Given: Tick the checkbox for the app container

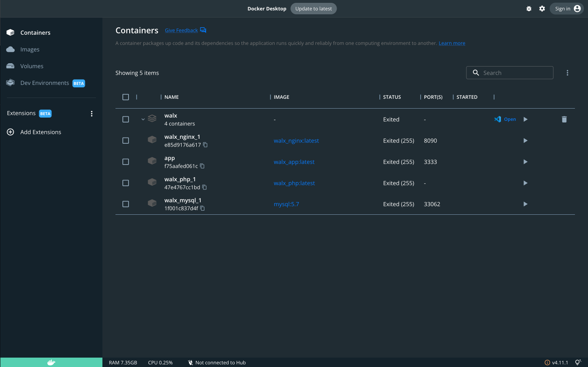Looking at the screenshot, I should tap(126, 162).
